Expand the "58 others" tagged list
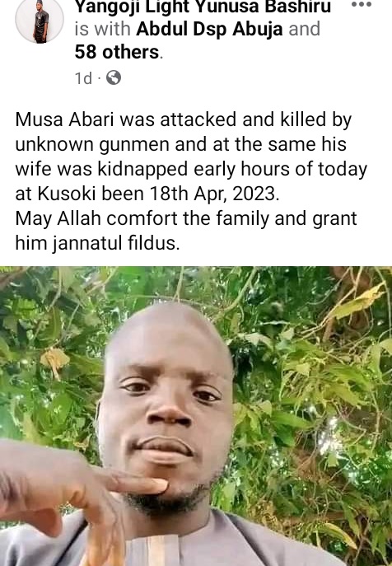392x566 pixels. click(117, 52)
